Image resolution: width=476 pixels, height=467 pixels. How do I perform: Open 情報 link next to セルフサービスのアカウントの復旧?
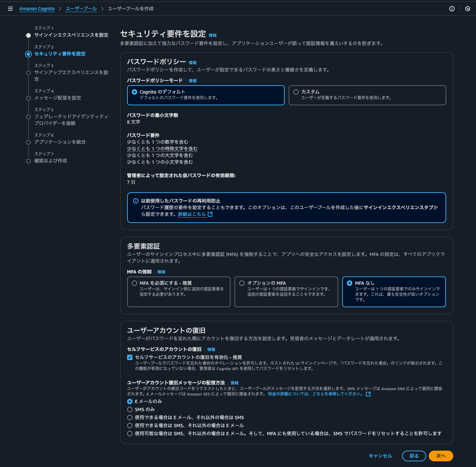211,349
